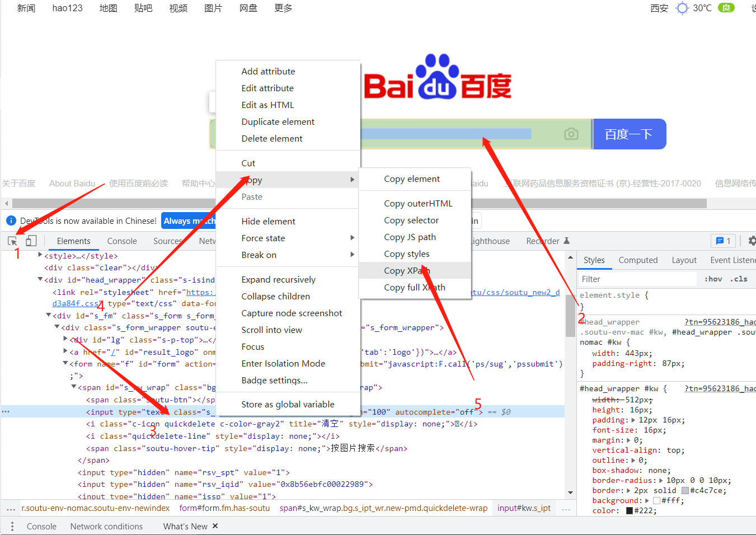Open the 新闻 news link
This screenshot has height=535, width=756.
26,8
